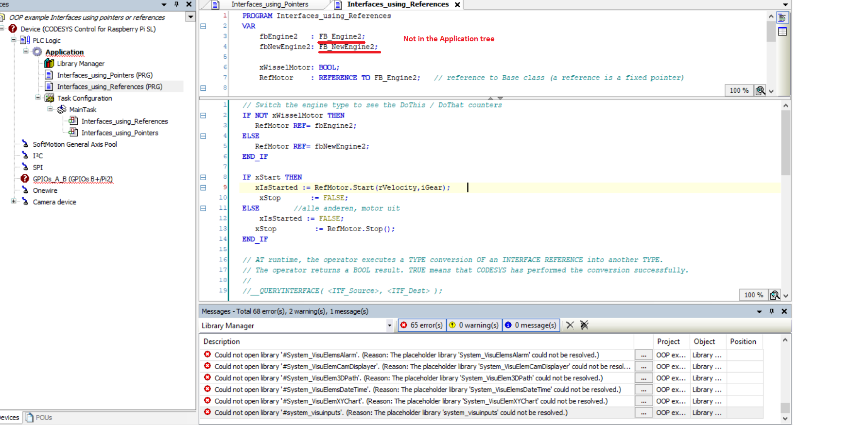Pin the Messages panel
868x425 pixels.
(x=772, y=311)
